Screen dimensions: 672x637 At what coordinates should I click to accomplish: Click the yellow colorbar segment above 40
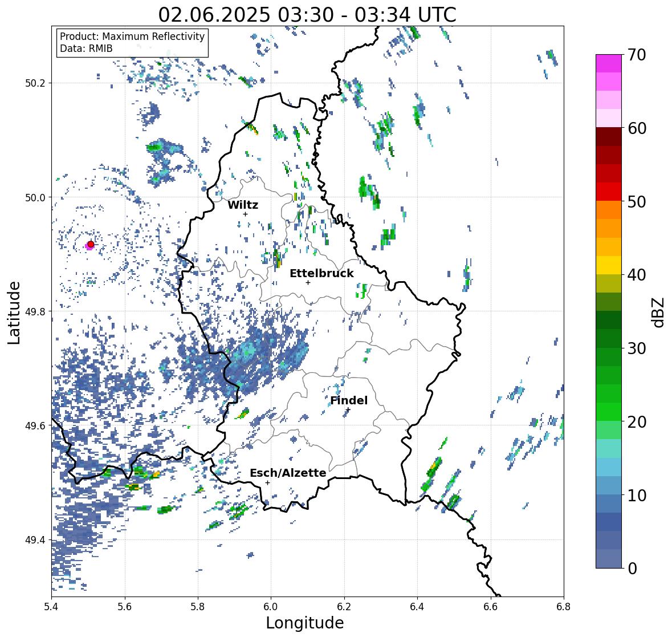point(609,265)
